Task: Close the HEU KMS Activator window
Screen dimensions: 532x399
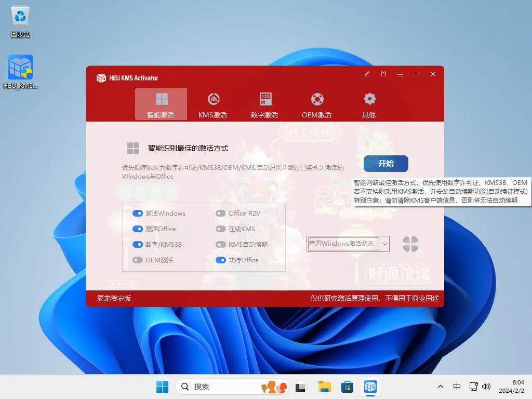Action: click(x=433, y=74)
